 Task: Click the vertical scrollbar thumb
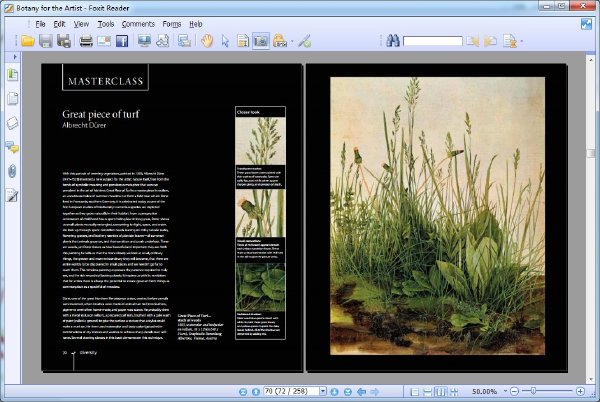pos(591,153)
